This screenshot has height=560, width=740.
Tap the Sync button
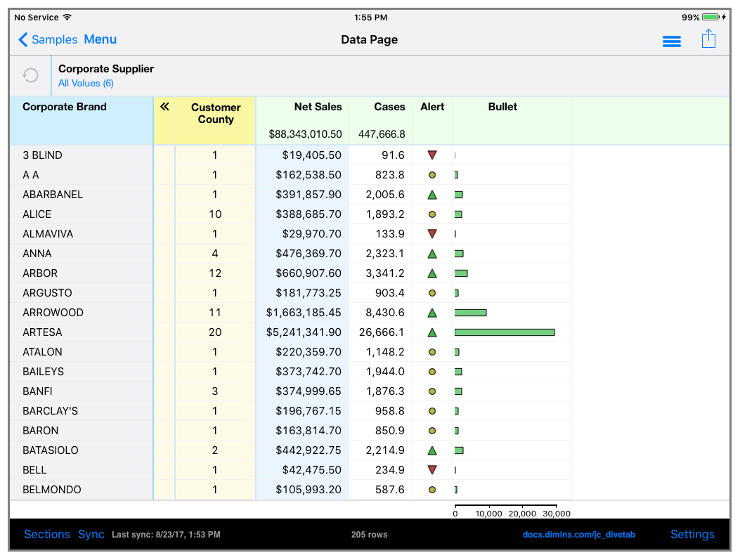pos(91,534)
